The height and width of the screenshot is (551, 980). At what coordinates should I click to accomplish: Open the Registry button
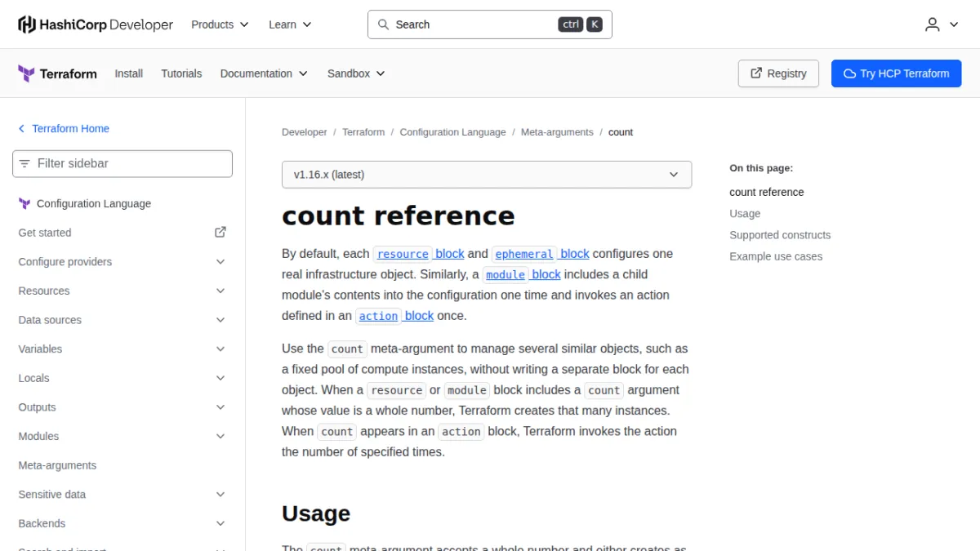(778, 73)
